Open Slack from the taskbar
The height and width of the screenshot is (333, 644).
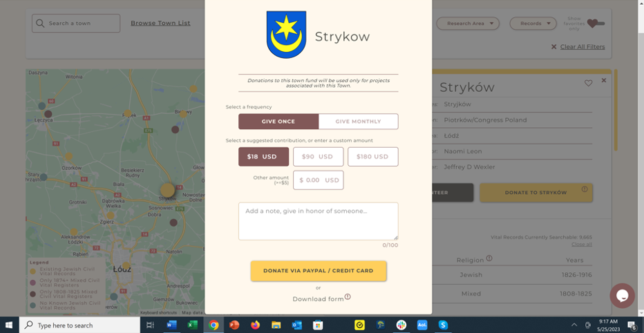(x=401, y=325)
